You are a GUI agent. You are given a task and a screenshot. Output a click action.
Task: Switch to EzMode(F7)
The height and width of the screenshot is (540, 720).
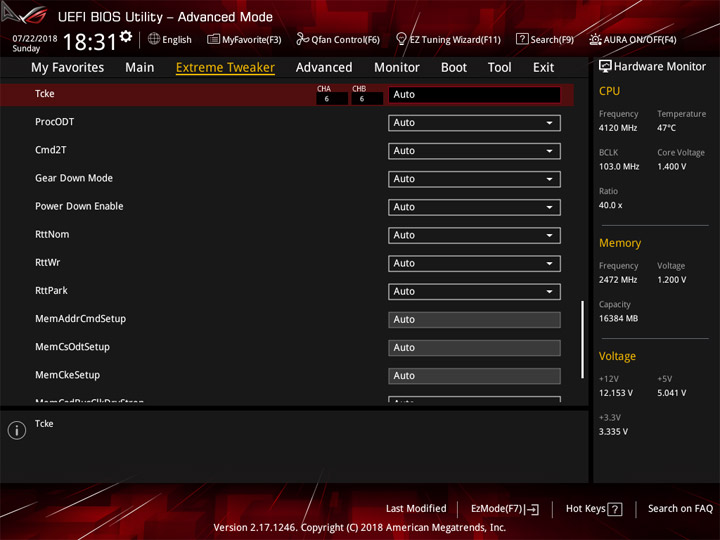click(x=505, y=509)
